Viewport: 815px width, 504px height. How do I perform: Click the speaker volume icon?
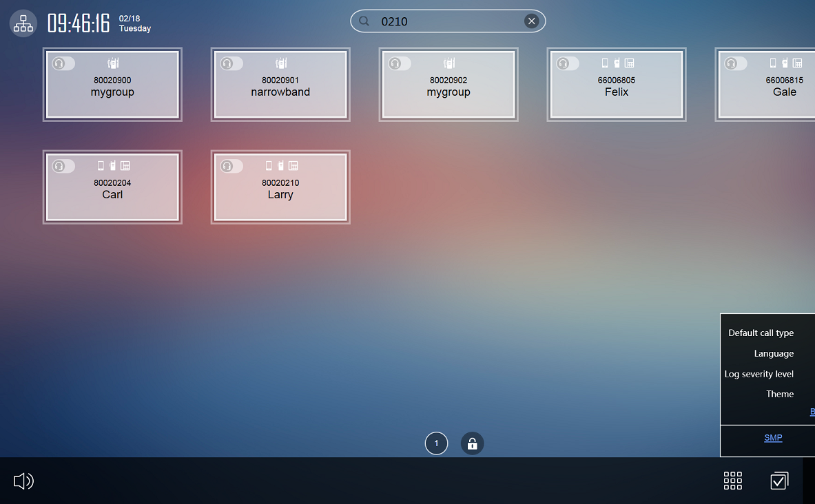23,481
